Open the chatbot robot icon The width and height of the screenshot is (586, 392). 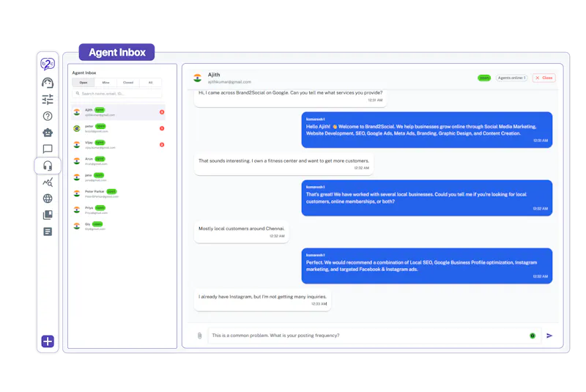[48, 133]
